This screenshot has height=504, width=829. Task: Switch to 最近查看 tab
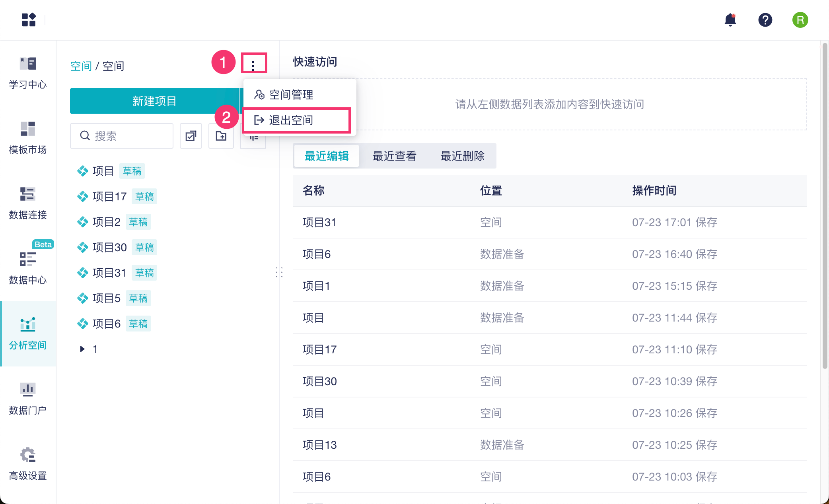point(394,156)
